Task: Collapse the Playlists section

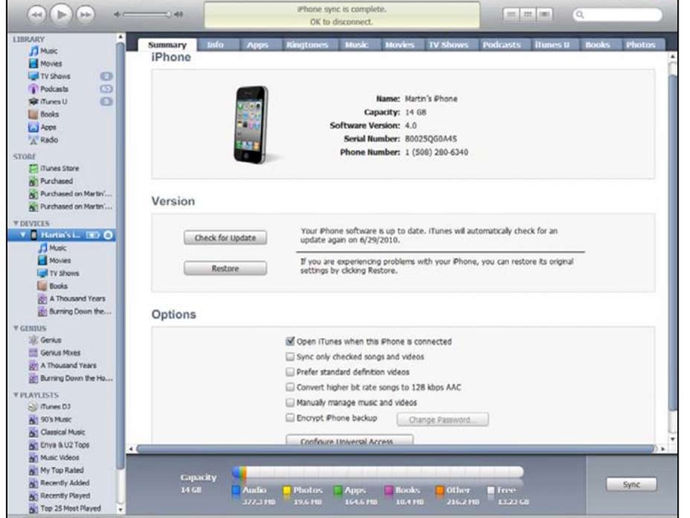Action: [16, 395]
